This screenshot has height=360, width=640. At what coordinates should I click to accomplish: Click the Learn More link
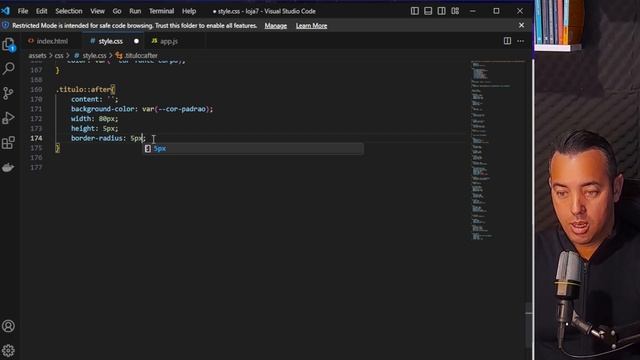(311, 26)
